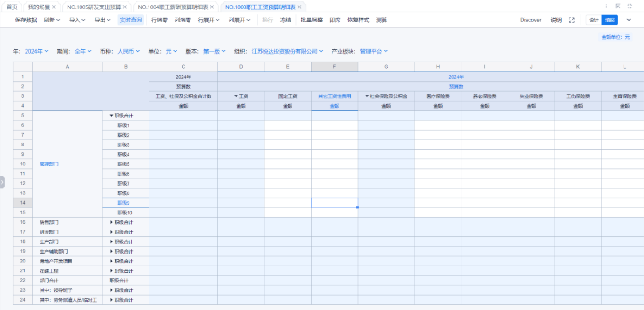Click the shrink view icon in top-right corner
This screenshot has height=310, width=644.
pyautogui.click(x=630, y=7)
